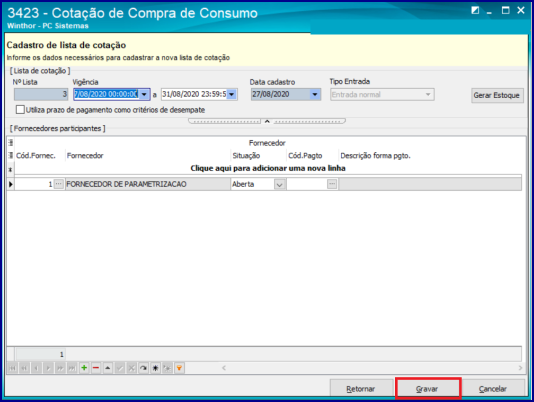This screenshot has width=534, height=402.
Task: Add new row with green plus
Action: point(84,368)
